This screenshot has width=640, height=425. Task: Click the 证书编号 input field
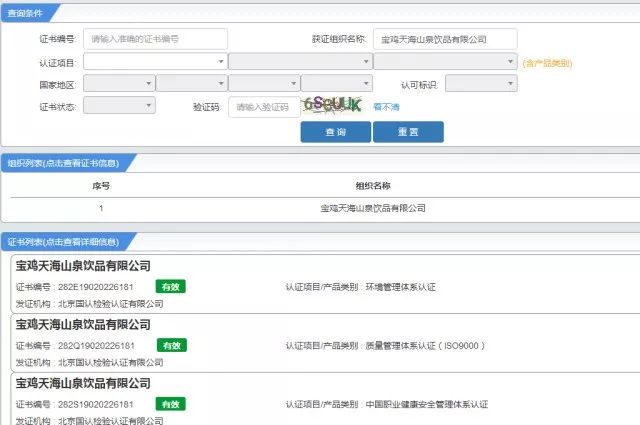(x=155, y=39)
